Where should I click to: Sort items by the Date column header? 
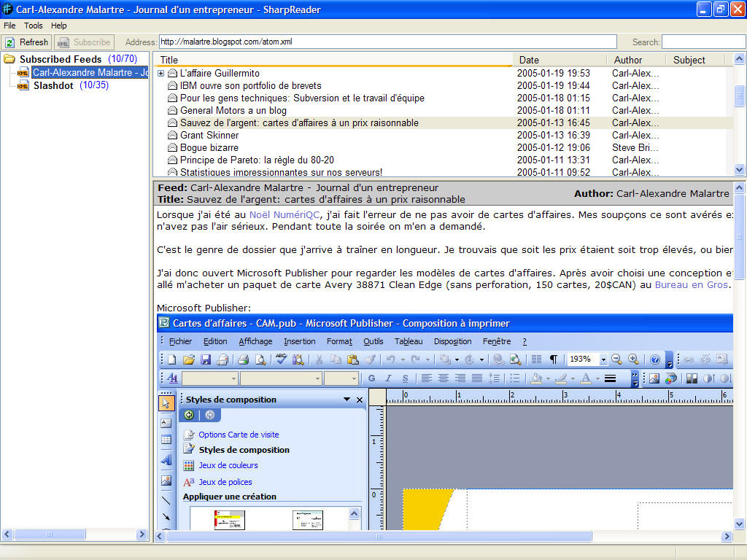(x=560, y=60)
